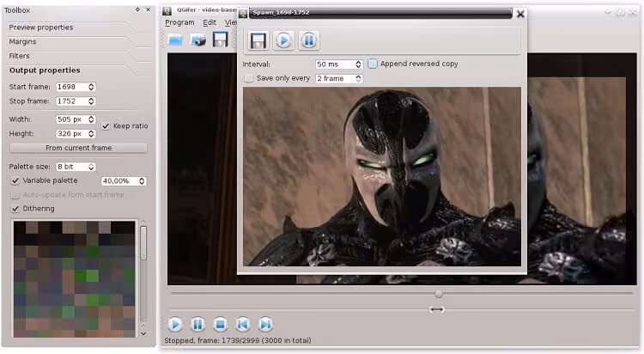Go to previous frame
This screenshot has height=354, width=644.
pyautogui.click(x=243, y=325)
